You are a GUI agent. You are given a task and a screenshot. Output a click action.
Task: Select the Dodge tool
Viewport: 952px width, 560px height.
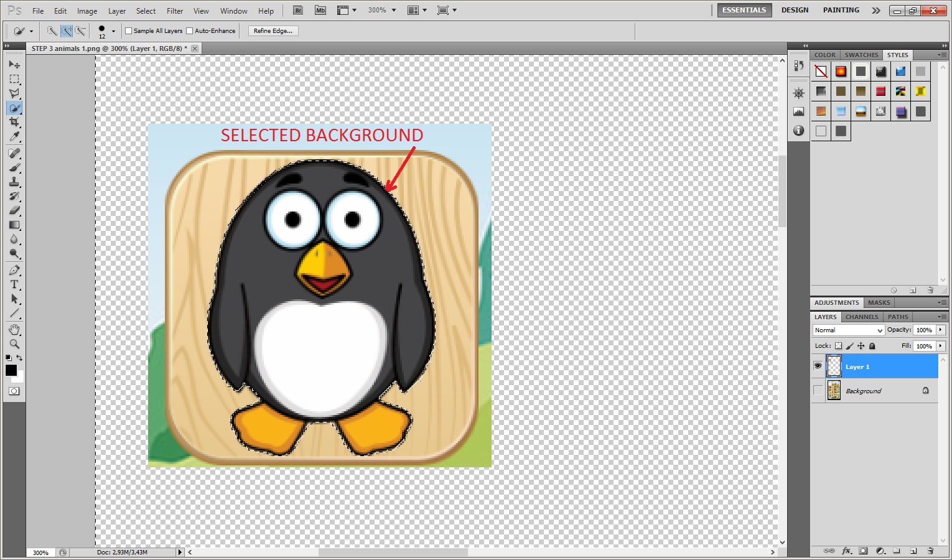point(14,253)
